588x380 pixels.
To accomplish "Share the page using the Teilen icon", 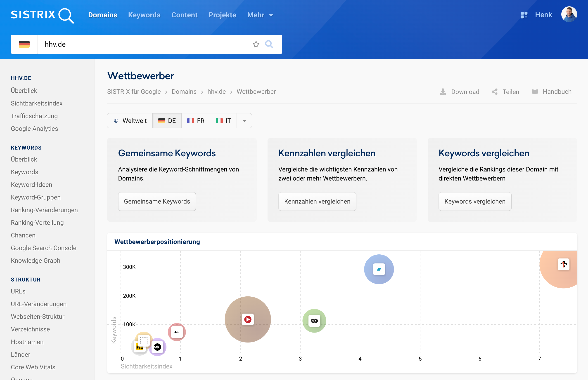I will [x=495, y=91].
